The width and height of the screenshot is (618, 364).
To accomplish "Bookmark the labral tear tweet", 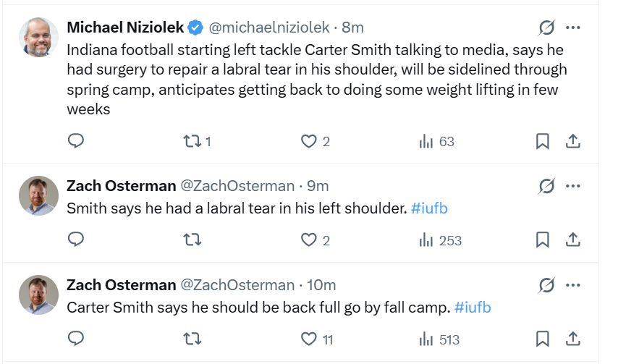I will point(542,240).
